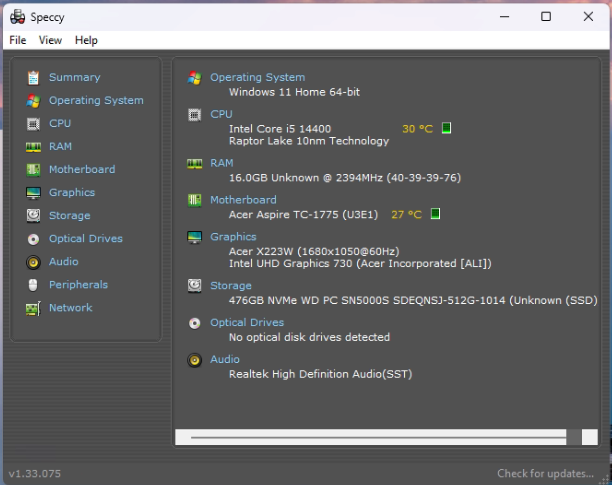The image size is (612, 485).
Task: Select Optical Drives in the sidebar
Action: coord(85,238)
